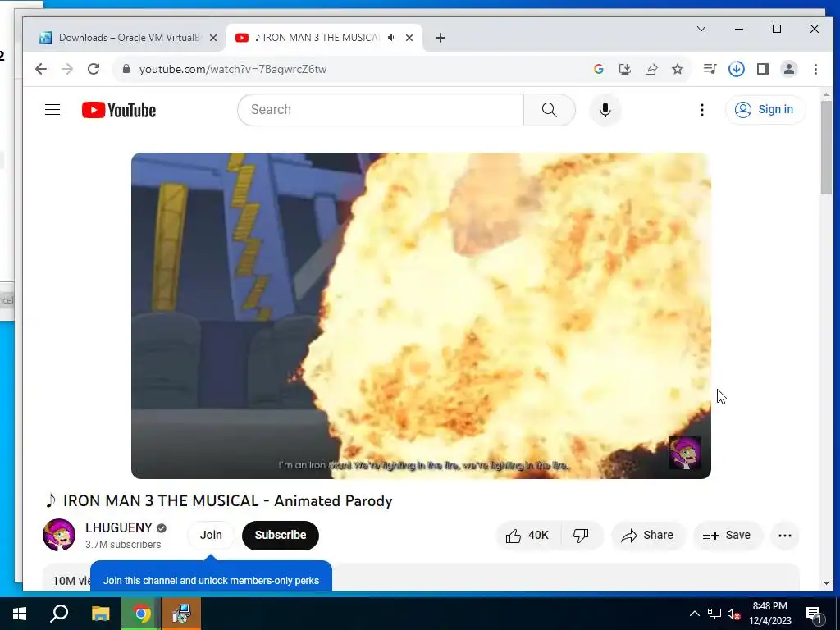
Task: Subscribe to the LHUGUENY channel
Action: pyautogui.click(x=281, y=535)
